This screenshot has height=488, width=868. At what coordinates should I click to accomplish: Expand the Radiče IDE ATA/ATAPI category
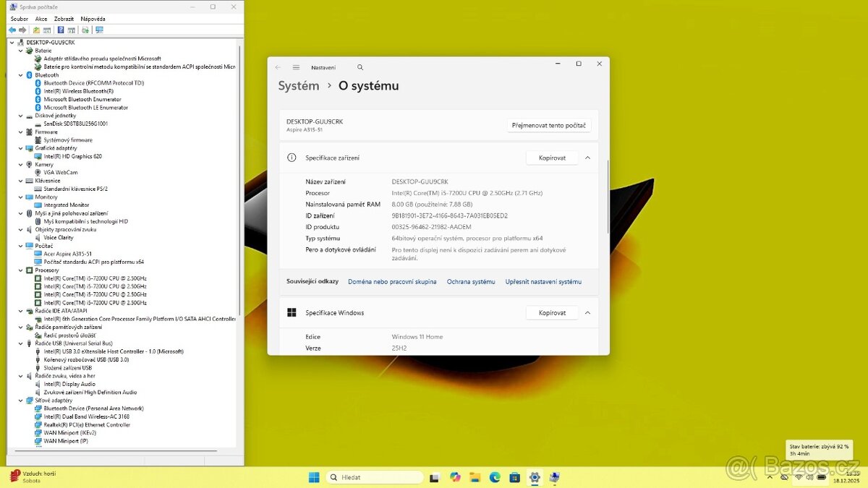coord(20,310)
